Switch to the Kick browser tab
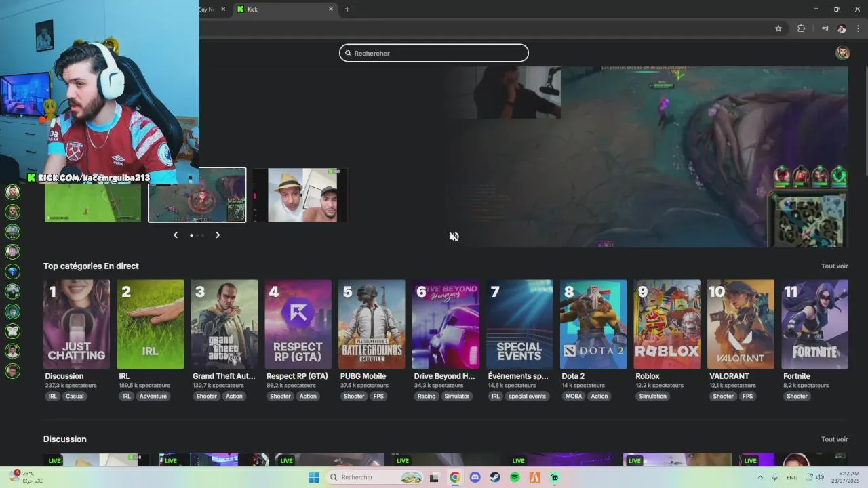This screenshot has height=488, width=868. (285, 9)
